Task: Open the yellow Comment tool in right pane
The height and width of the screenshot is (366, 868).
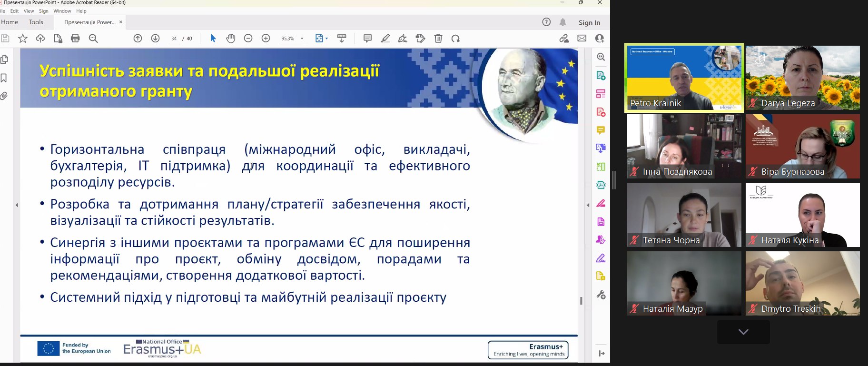Action: 601,130
